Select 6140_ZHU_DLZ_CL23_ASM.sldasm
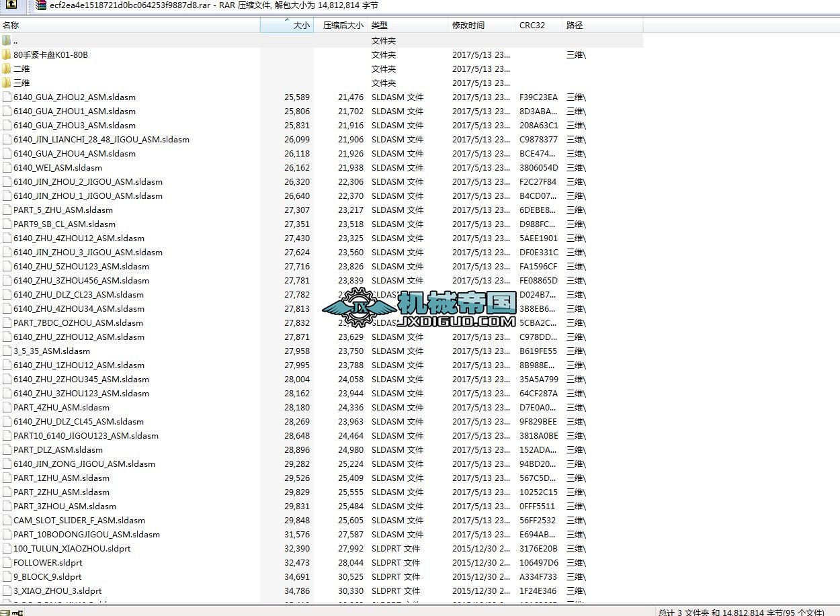This screenshot has height=616, width=840. pos(79,295)
